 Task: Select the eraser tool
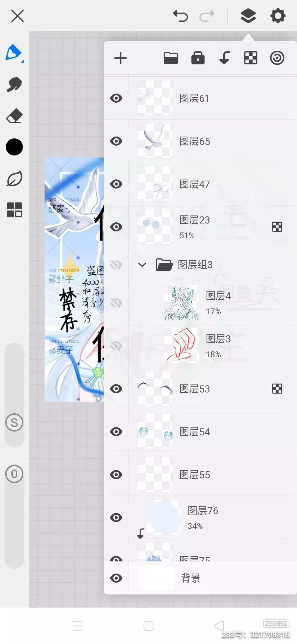click(14, 116)
